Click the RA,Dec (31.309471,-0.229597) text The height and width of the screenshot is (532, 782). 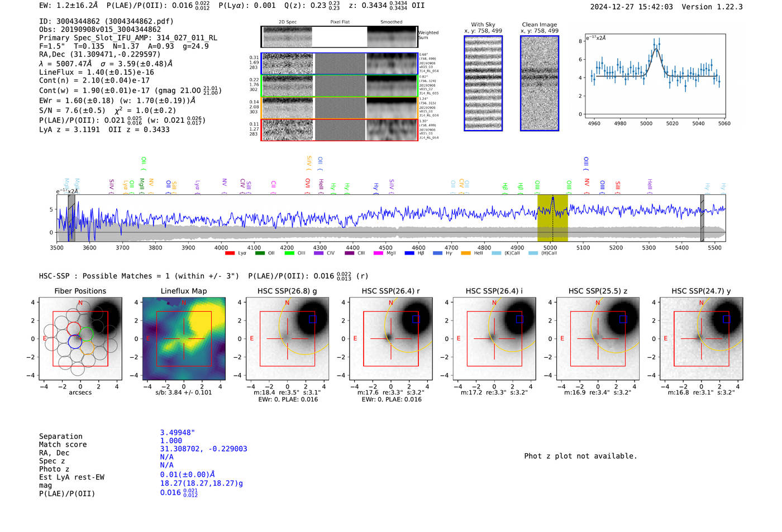99,54
